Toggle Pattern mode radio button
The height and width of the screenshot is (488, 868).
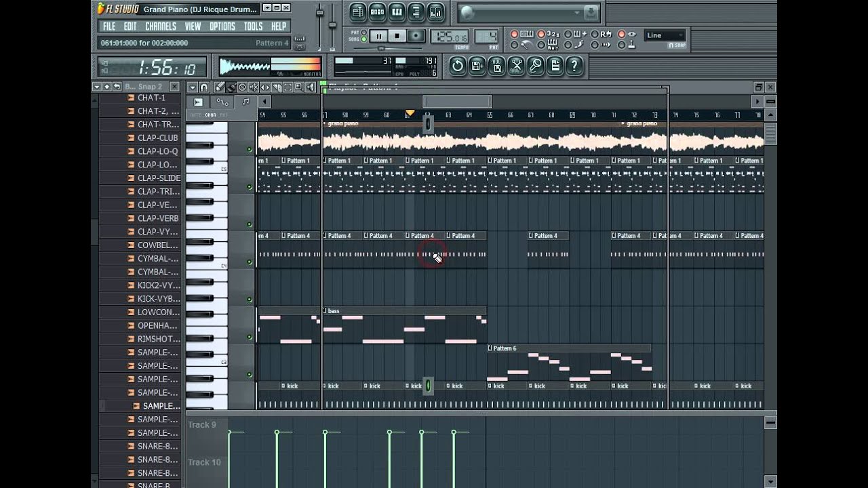coord(364,32)
